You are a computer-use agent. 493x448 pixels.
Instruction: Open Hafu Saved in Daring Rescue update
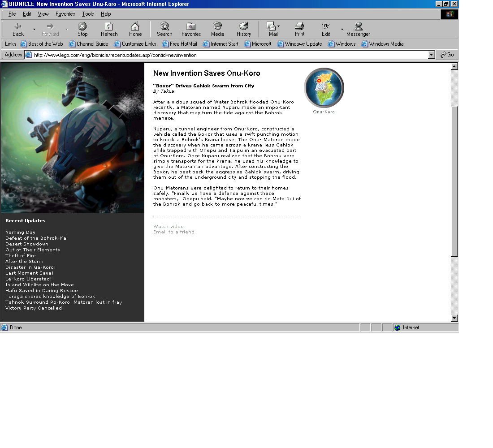click(x=42, y=290)
